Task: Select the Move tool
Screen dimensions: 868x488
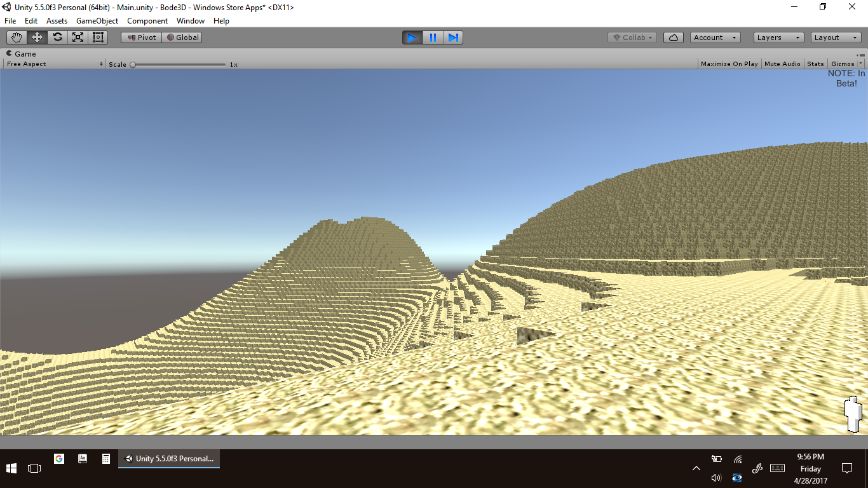Action: (x=37, y=37)
